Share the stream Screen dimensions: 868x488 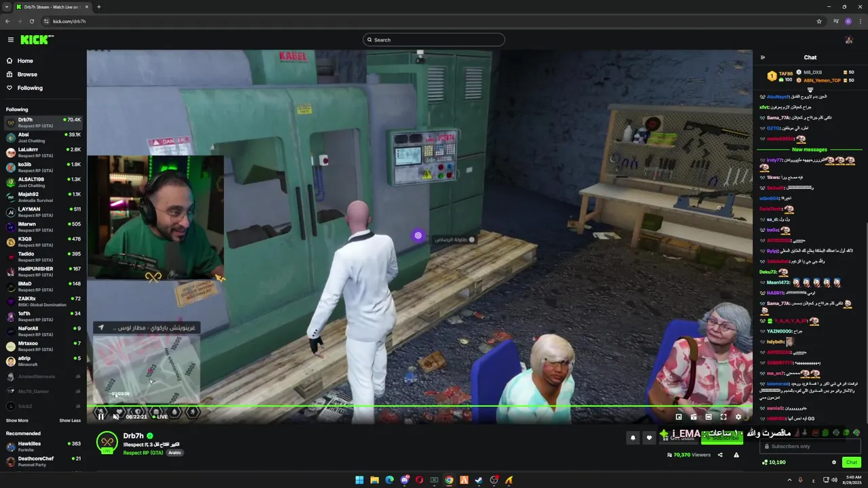[x=720, y=455]
